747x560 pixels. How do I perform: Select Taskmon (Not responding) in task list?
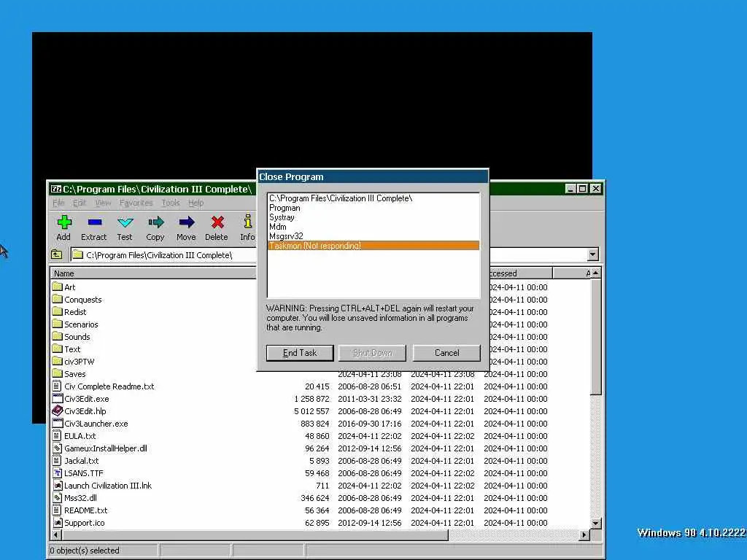coord(373,246)
